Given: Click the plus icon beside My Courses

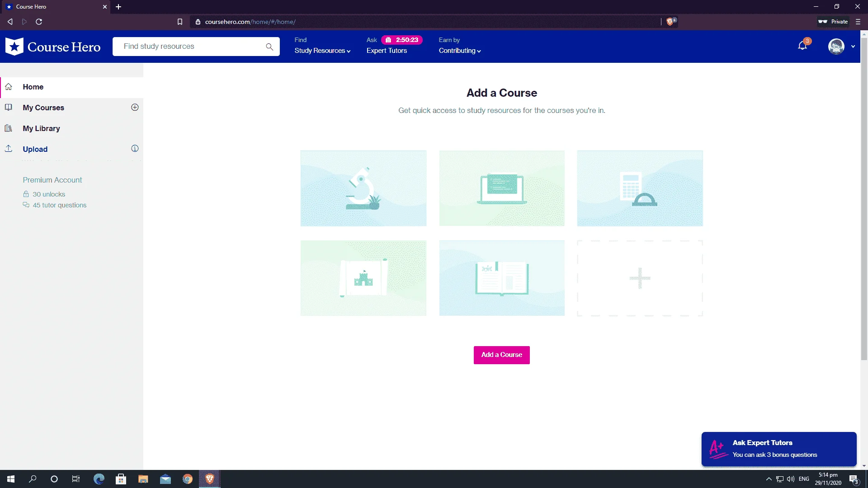Looking at the screenshot, I should [x=135, y=107].
